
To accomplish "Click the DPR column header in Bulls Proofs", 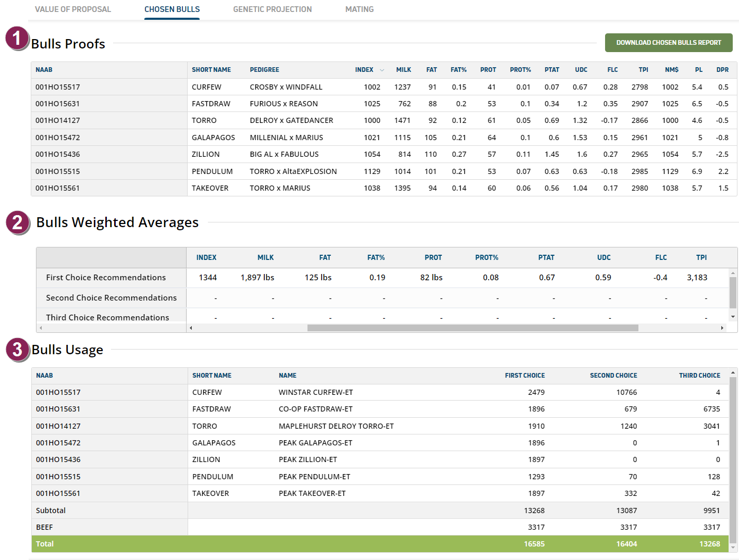I will click(722, 70).
